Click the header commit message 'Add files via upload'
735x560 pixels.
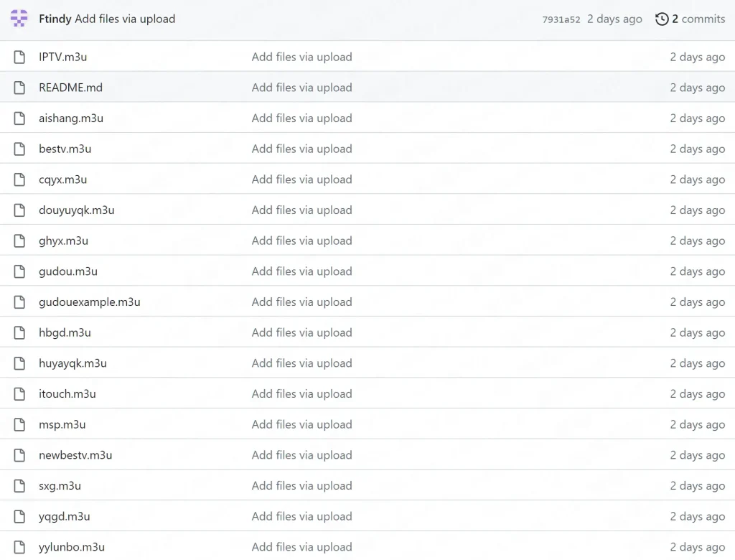click(x=125, y=19)
